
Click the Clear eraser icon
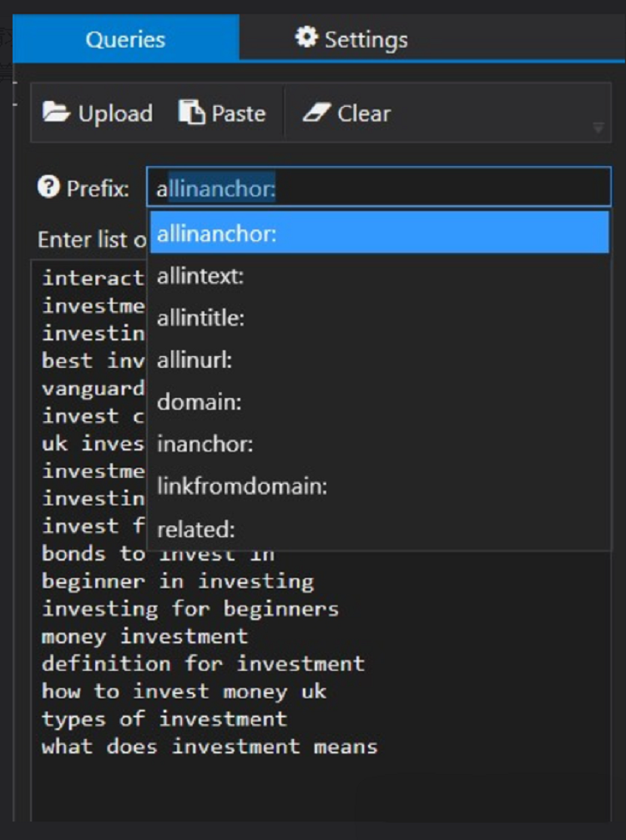[316, 113]
